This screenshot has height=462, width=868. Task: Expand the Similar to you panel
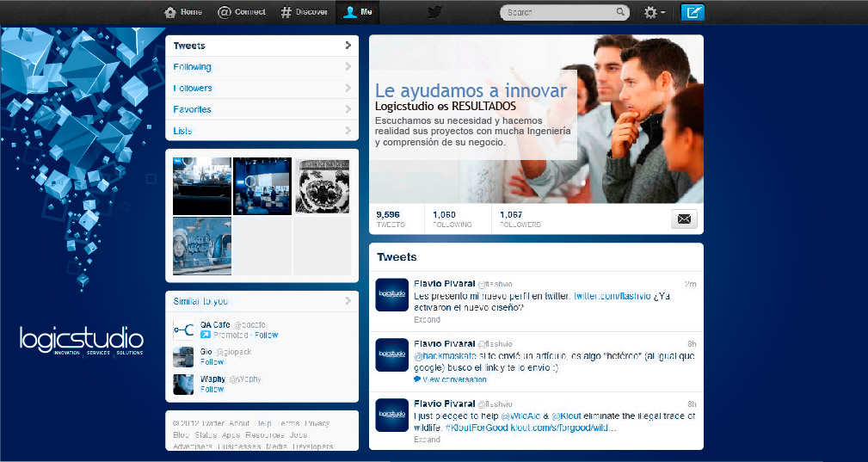tap(262, 301)
